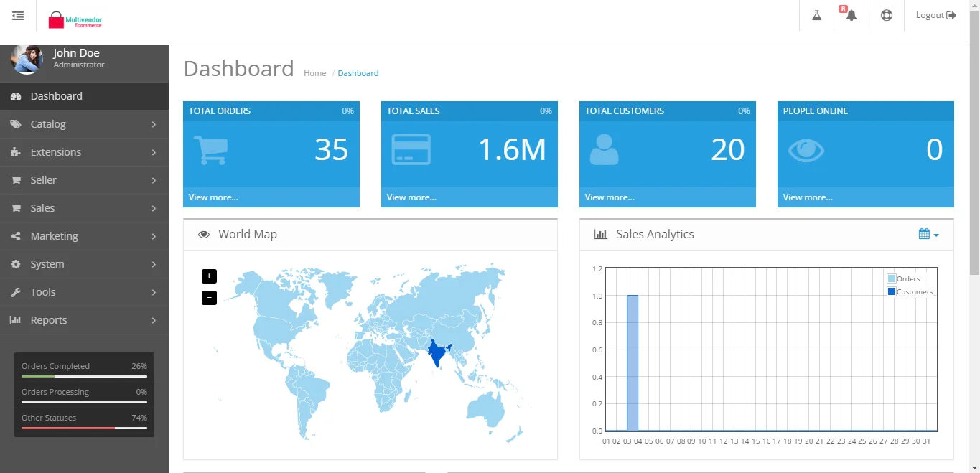Click the Sales cart icon in sidebar
The image size is (980, 473).
(x=16, y=208)
